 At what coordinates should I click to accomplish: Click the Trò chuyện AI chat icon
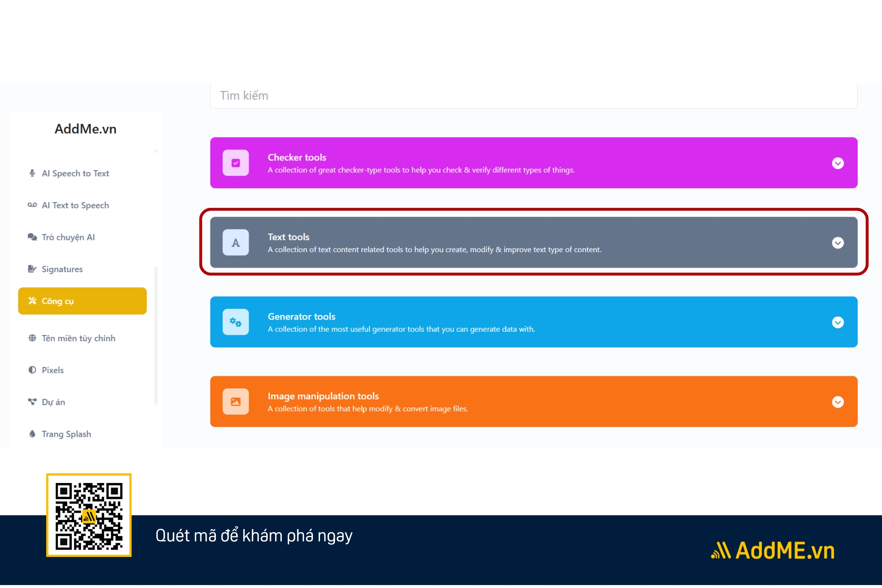31,237
